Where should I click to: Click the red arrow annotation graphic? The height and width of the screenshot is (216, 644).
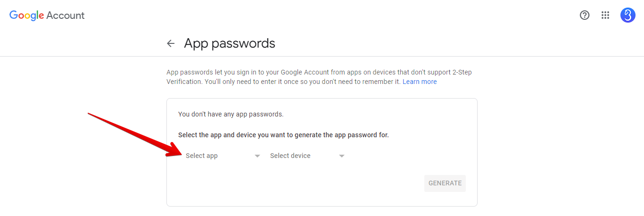pyautogui.click(x=132, y=133)
